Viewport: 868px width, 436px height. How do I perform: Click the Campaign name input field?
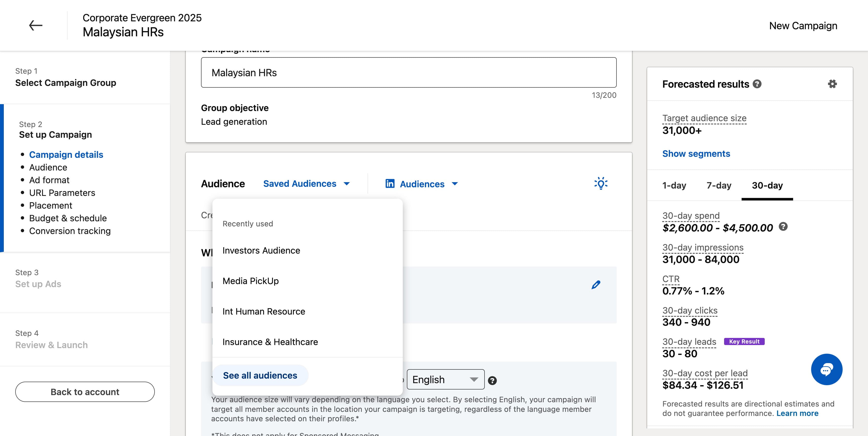click(x=408, y=72)
